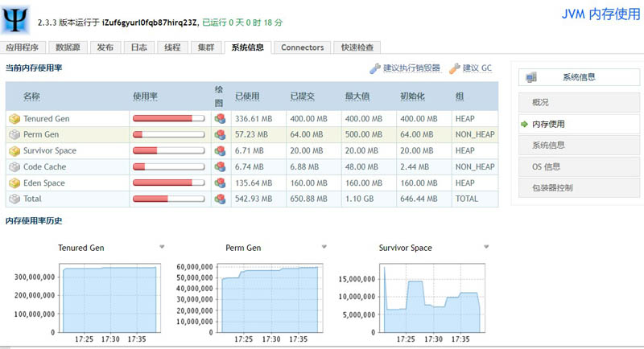This screenshot has width=644, height=349.
Task: Click the computer icon in 系统信息 header
Action: click(x=531, y=77)
